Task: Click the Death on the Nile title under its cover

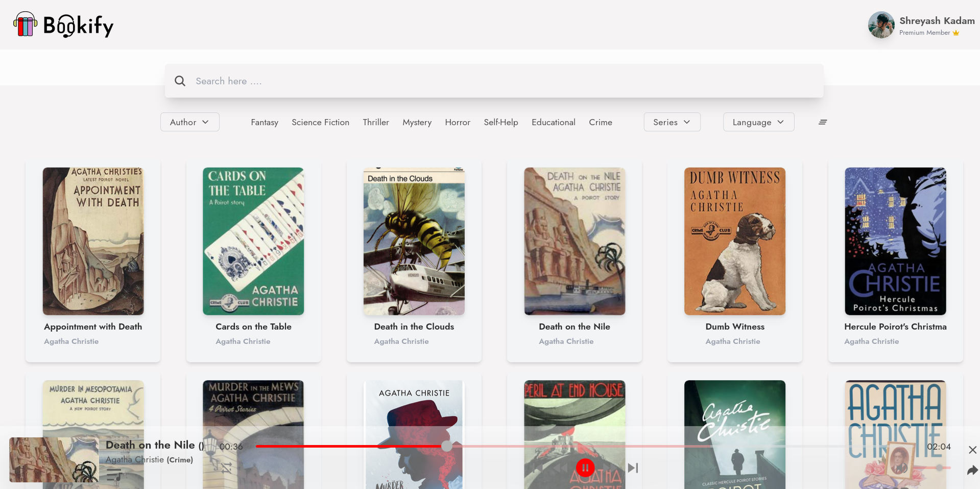Action: (x=575, y=327)
